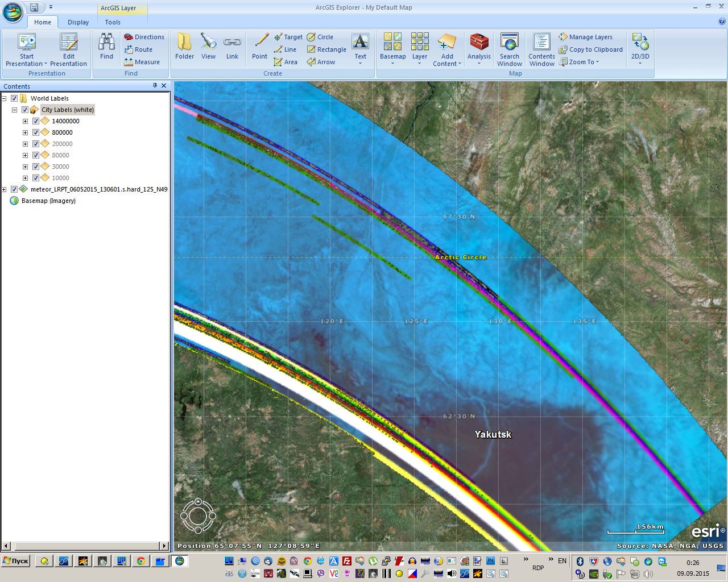Uncheck the 800000 layer checkbox

point(36,132)
